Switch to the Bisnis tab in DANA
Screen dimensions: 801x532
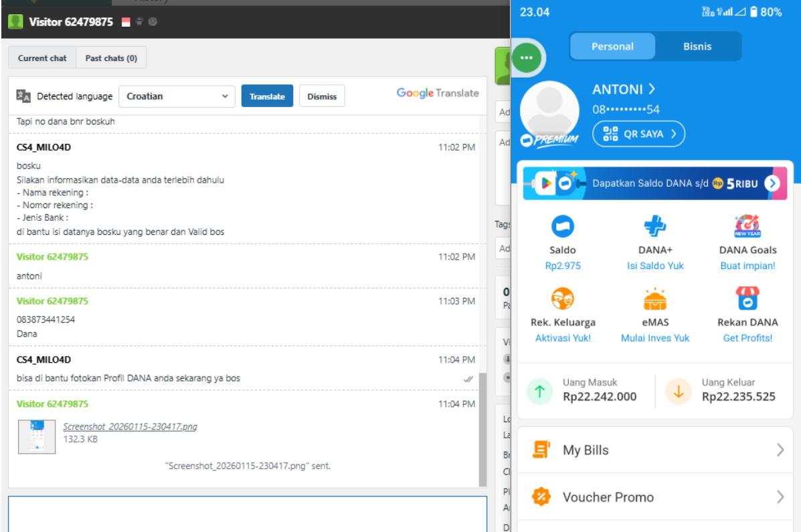(x=697, y=46)
